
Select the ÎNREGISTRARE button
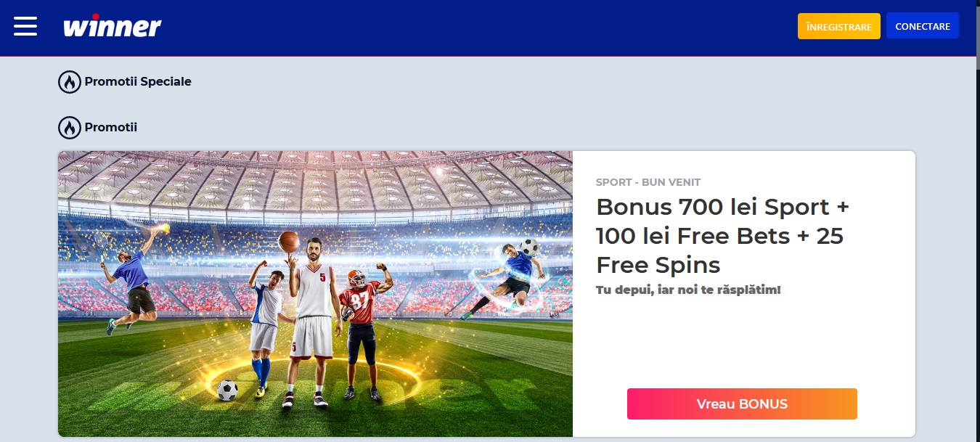pos(838,26)
